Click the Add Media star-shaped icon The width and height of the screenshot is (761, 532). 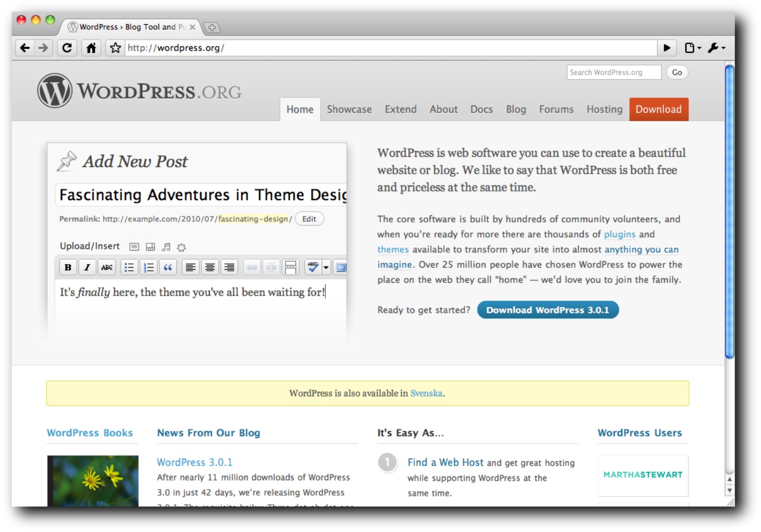tap(182, 247)
